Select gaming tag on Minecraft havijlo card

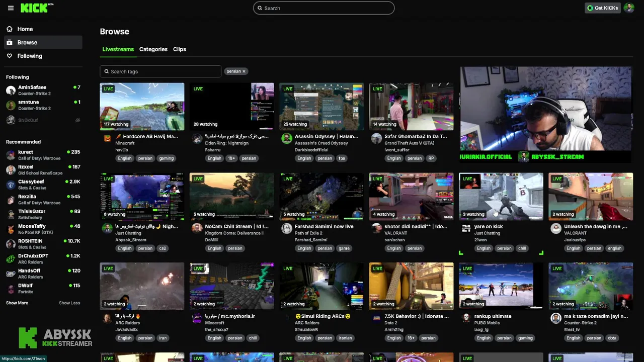(166, 158)
